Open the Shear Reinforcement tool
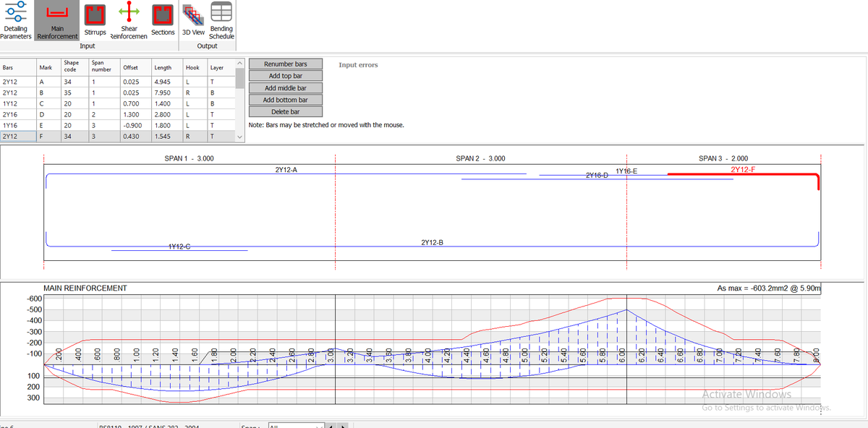The width and height of the screenshot is (868, 428). point(129,20)
